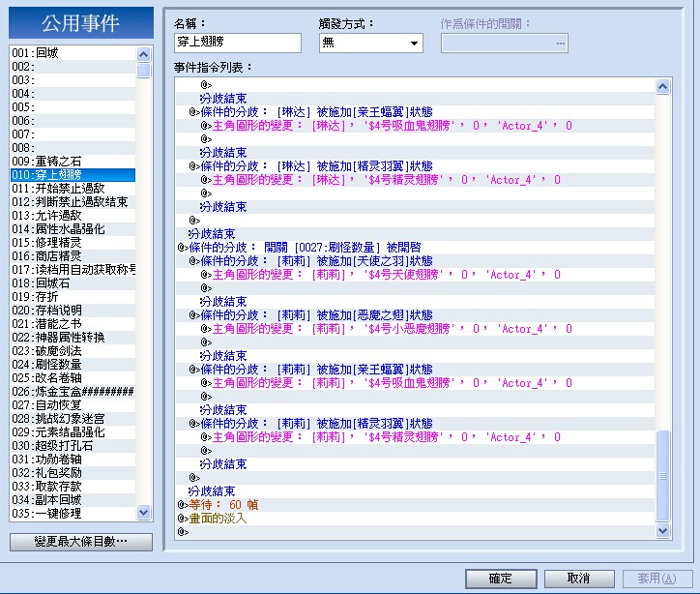
Task: Select common event 009:重铸之石
Action: (x=73, y=162)
